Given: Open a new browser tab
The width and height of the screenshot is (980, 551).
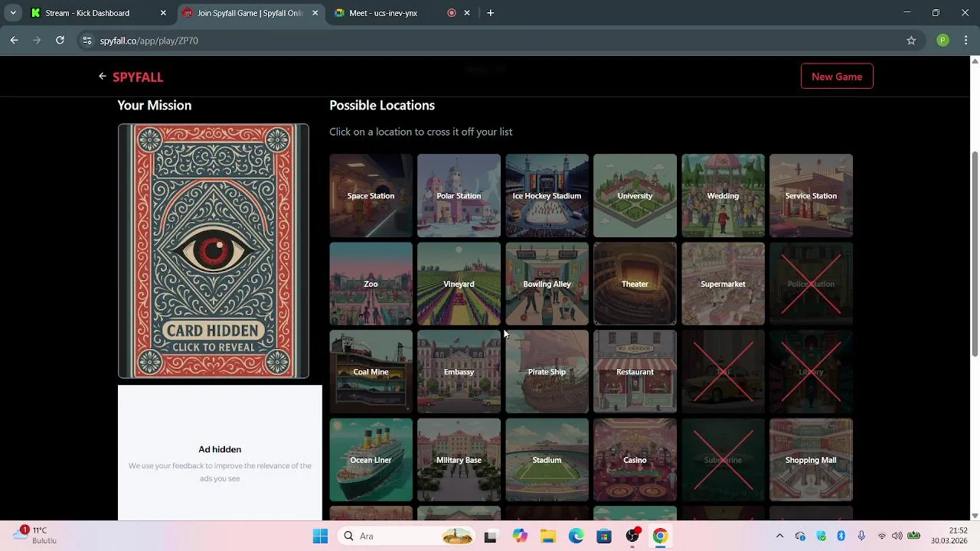Looking at the screenshot, I should tap(491, 13).
